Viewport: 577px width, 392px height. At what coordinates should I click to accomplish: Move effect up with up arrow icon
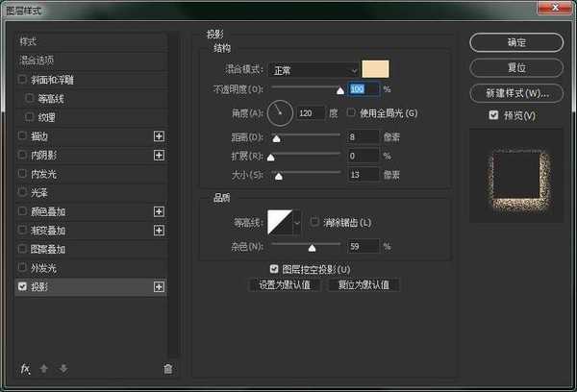44,368
